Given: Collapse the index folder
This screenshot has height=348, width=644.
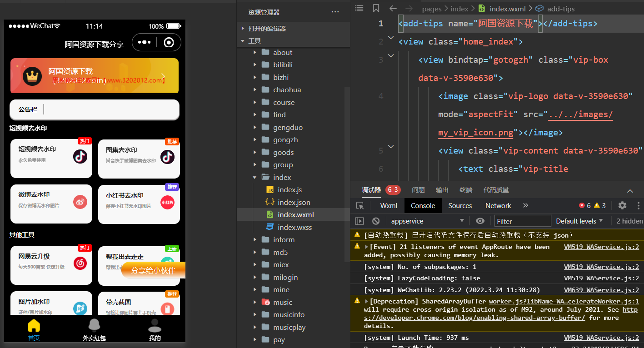Looking at the screenshot, I should click(255, 177).
